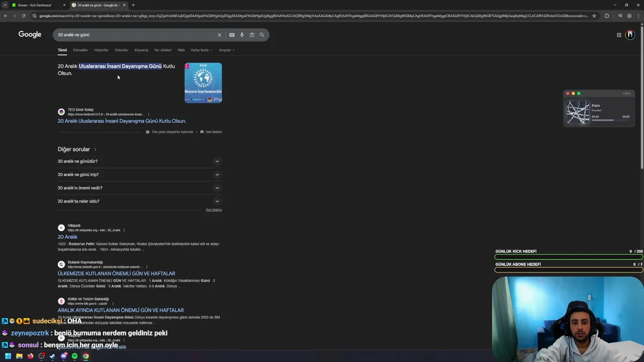Click the red dot on music widget
The height and width of the screenshot is (362, 644).
[x=568, y=94]
